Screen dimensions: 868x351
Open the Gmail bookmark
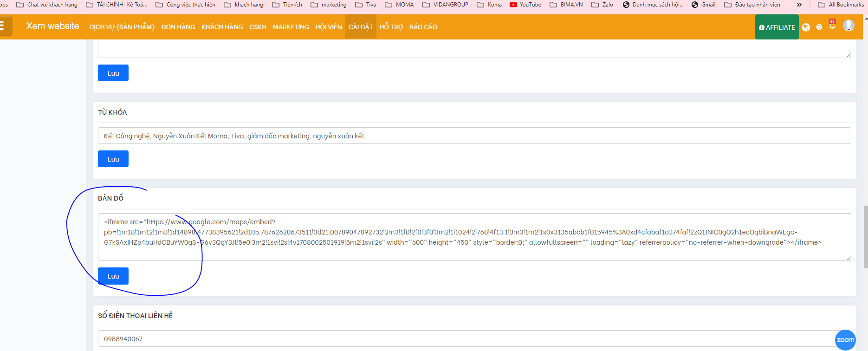click(703, 5)
